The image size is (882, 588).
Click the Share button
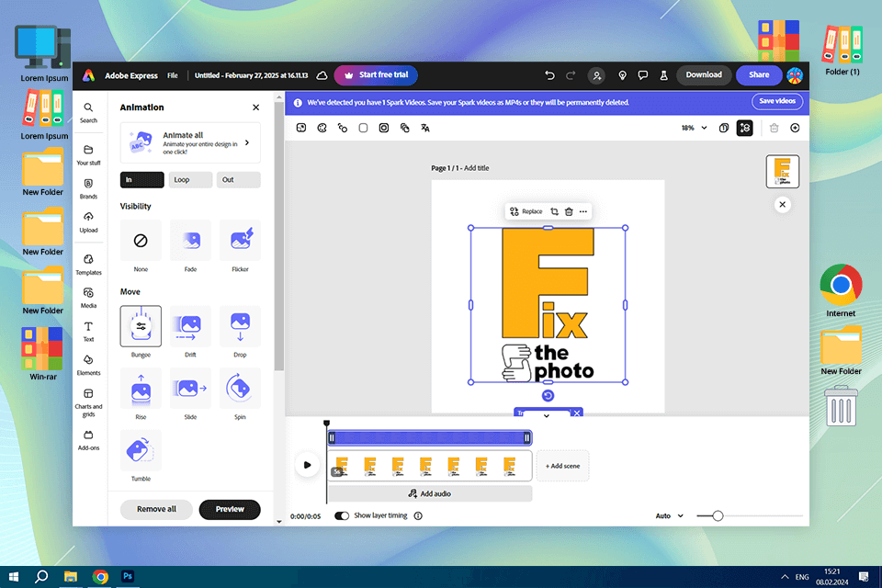tap(759, 74)
